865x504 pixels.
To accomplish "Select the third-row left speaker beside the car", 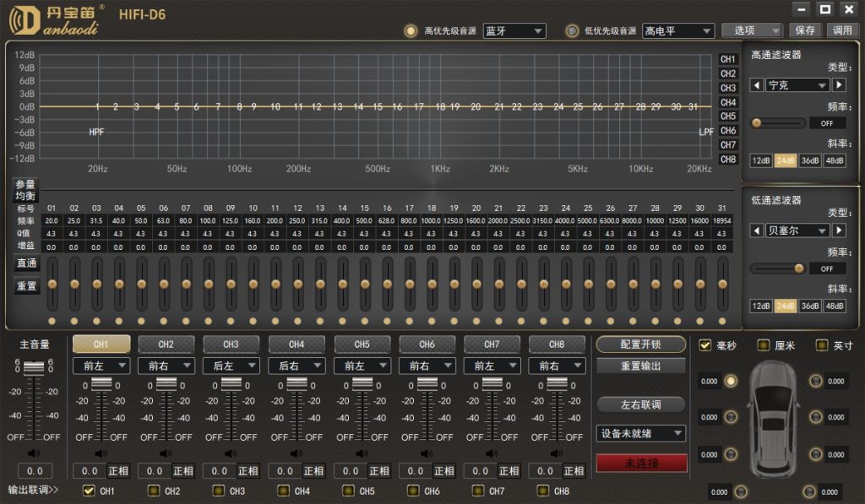I will tap(731, 454).
